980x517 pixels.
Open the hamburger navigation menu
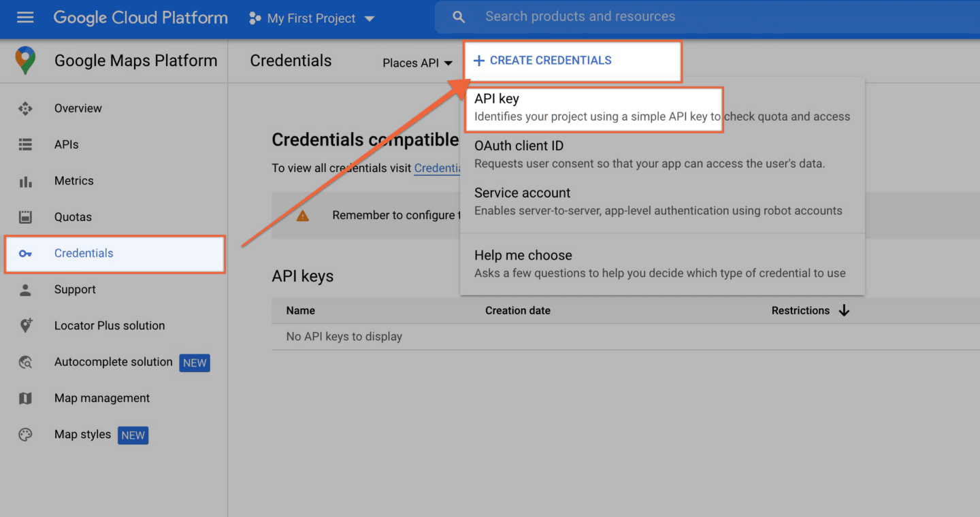(x=25, y=18)
